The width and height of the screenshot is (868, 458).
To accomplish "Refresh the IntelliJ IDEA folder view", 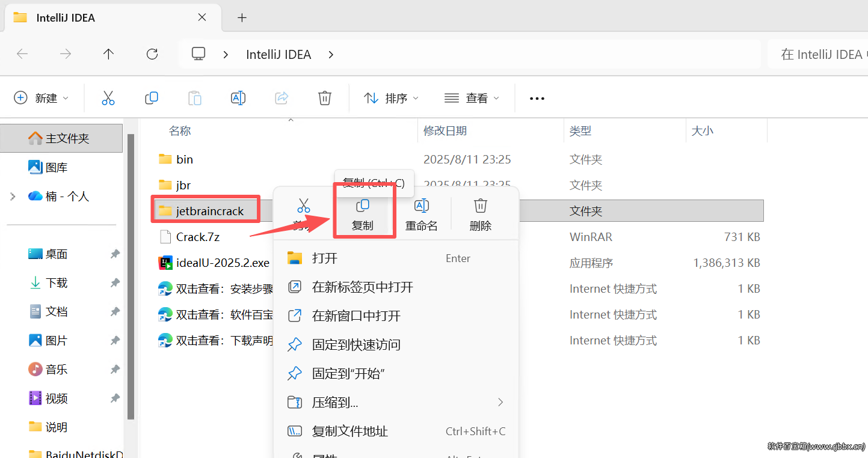I will (152, 54).
